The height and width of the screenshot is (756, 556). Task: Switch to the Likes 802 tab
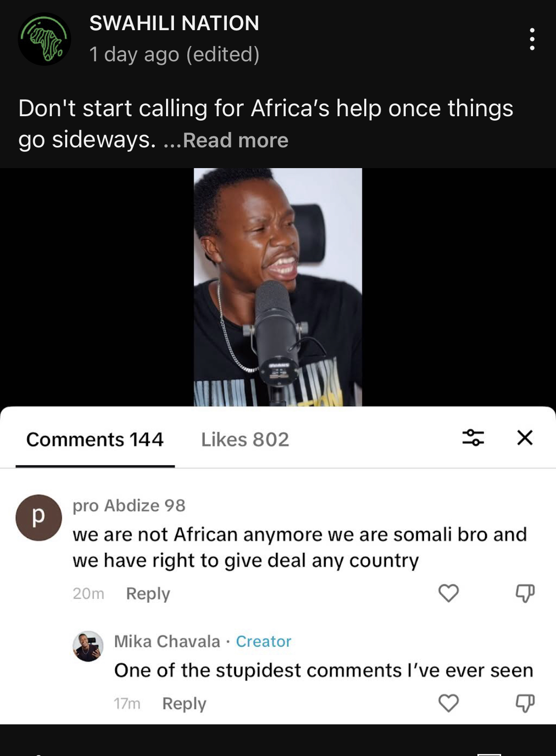245,440
